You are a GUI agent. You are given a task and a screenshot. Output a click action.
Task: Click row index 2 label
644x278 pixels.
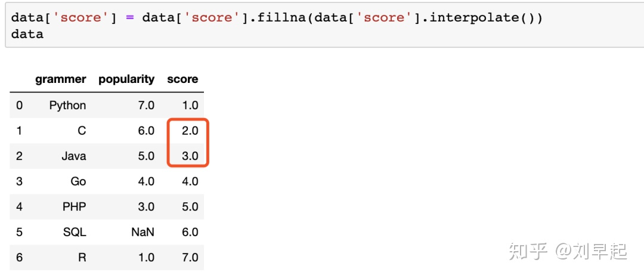pyautogui.click(x=19, y=156)
